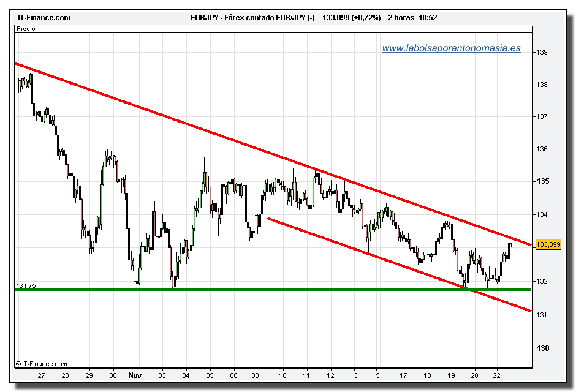Click the '08' date axis label
This screenshot has width=576, height=392.
(x=256, y=375)
